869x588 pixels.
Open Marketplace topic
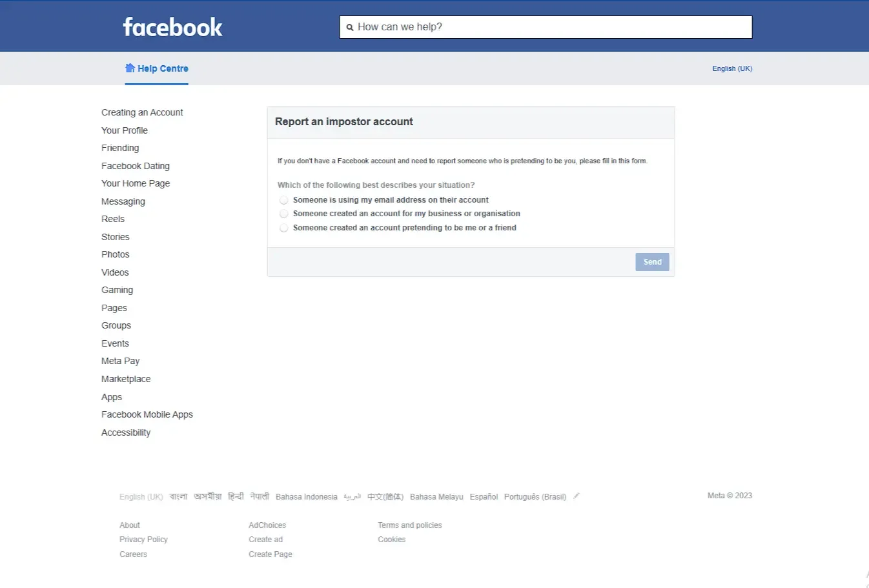[126, 379]
